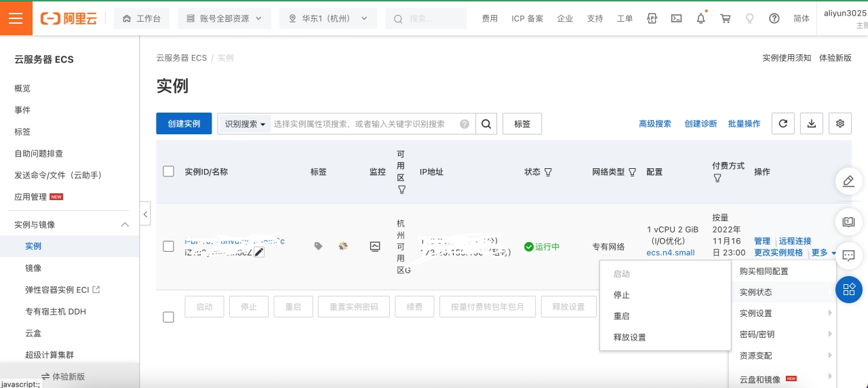Click the instance monitoring chart icon
Viewport: 868px width, 388px height.
(x=375, y=246)
